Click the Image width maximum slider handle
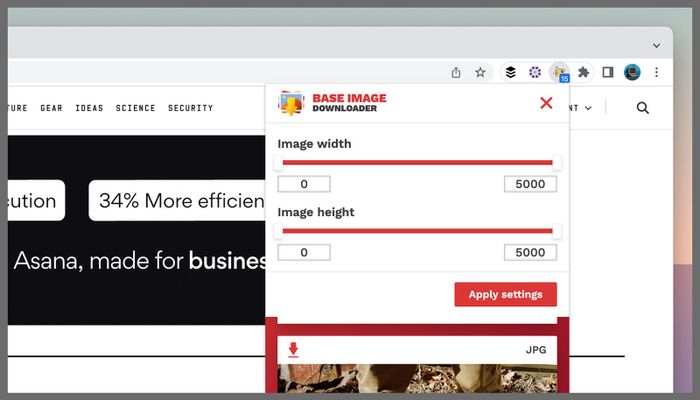The image size is (700, 400). [557, 163]
